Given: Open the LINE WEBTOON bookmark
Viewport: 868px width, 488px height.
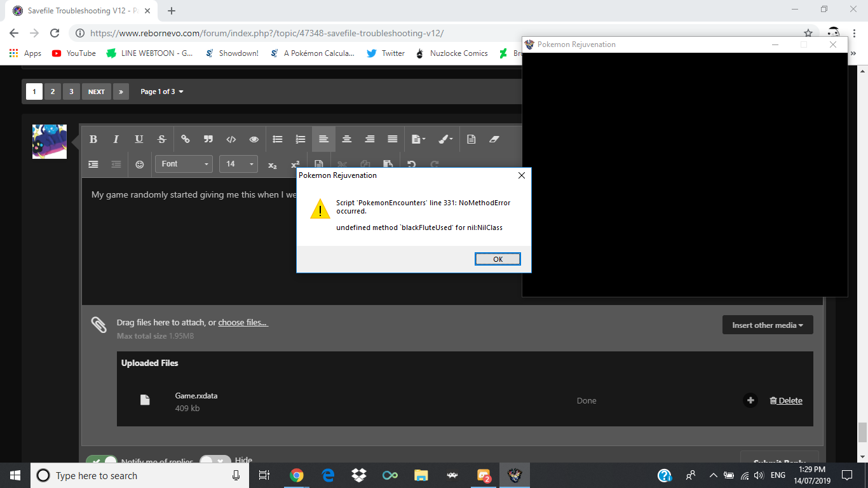Looking at the screenshot, I should click(150, 53).
